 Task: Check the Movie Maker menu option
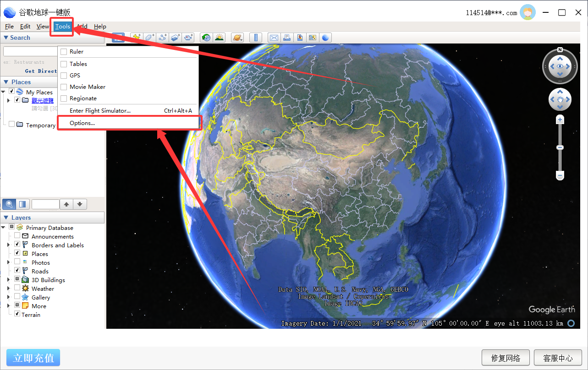pos(64,87)
